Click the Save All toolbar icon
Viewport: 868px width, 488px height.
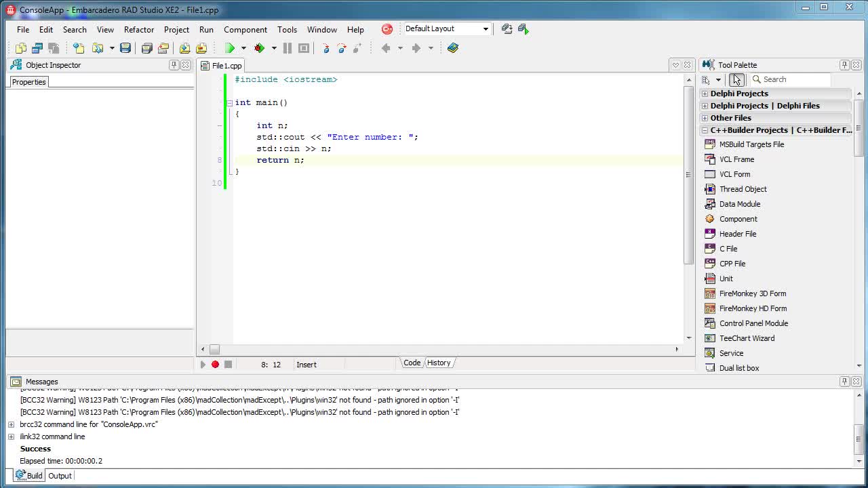[146, 48]
